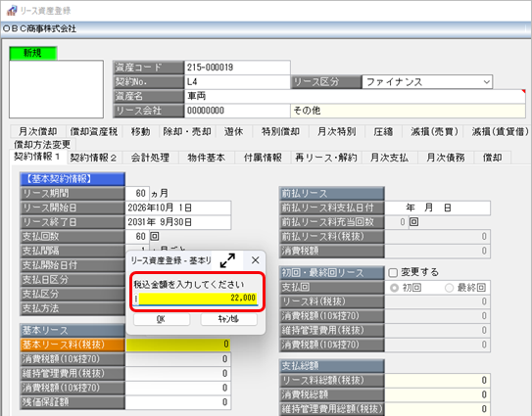Image resolution: width=532 pixels, height=416 pixels.
Task: Click the 前払リース料(税抜) amount field
Action: (438, 236)
